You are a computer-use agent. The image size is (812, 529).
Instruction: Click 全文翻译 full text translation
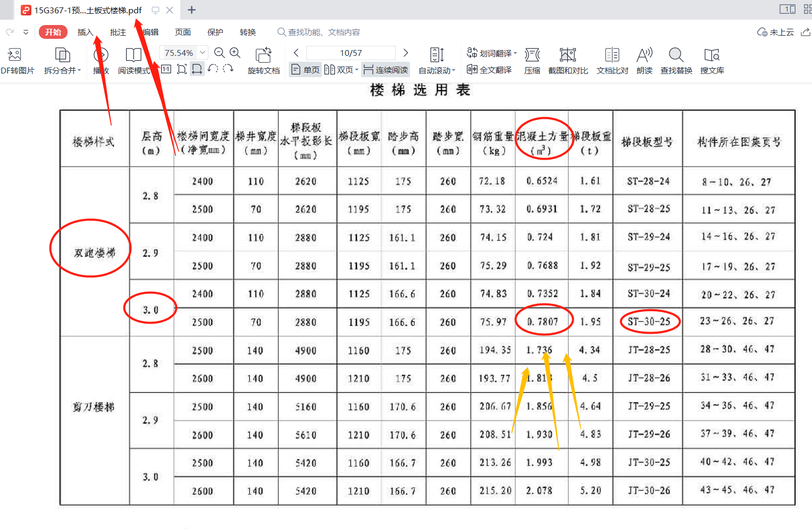click(489, 70)
